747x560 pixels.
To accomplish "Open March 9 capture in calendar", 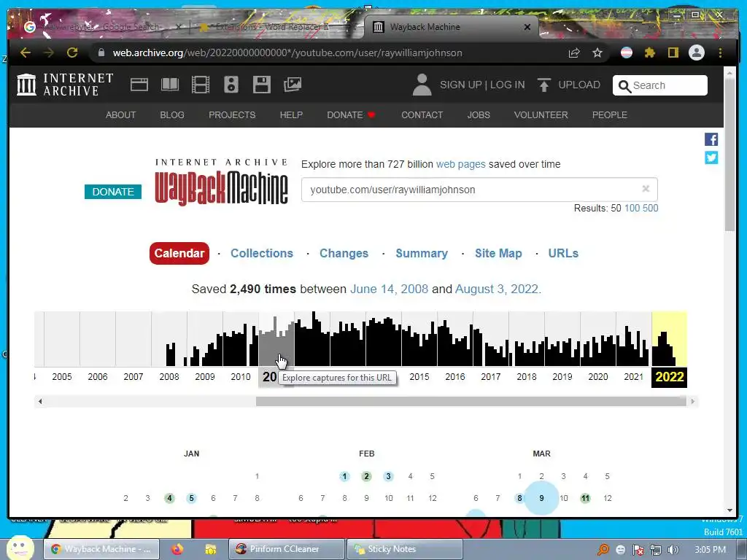I will (541, 498).
